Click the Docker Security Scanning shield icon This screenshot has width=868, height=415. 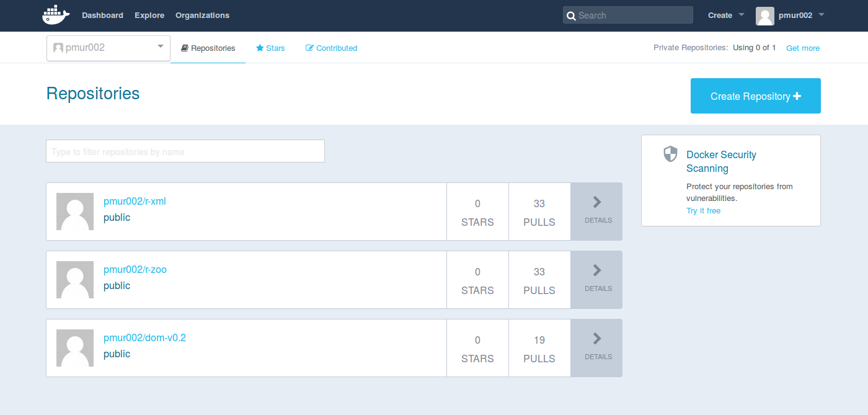(x=670, y=154)
